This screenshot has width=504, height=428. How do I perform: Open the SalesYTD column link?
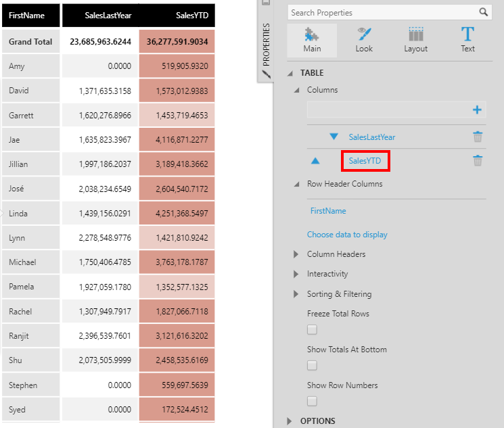click(x=365, y=161)
